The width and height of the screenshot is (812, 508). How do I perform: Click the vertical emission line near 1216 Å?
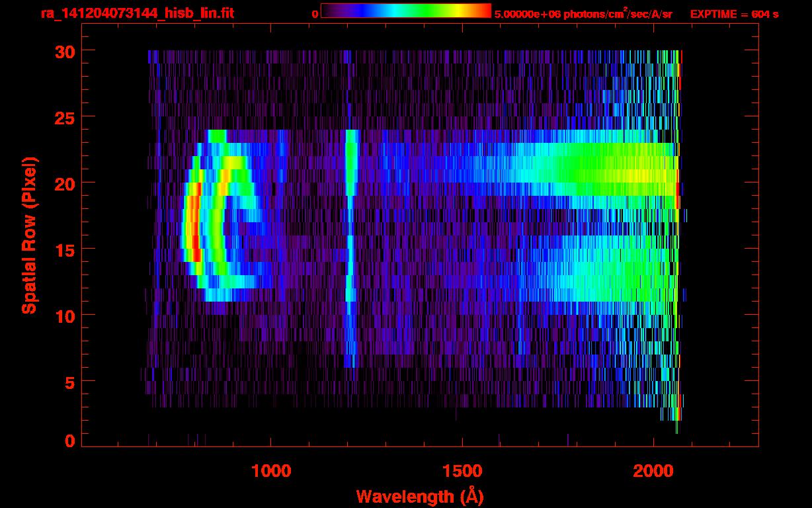pyautogui.click(x=350, y=248)
